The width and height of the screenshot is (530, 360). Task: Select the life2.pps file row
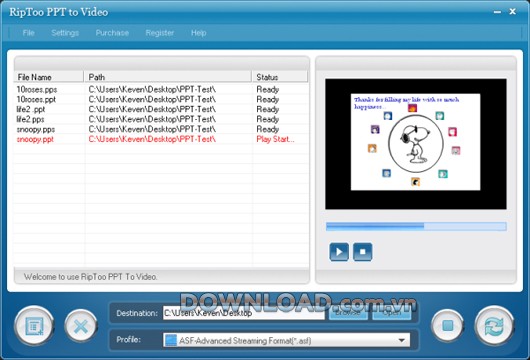[161, 119]
